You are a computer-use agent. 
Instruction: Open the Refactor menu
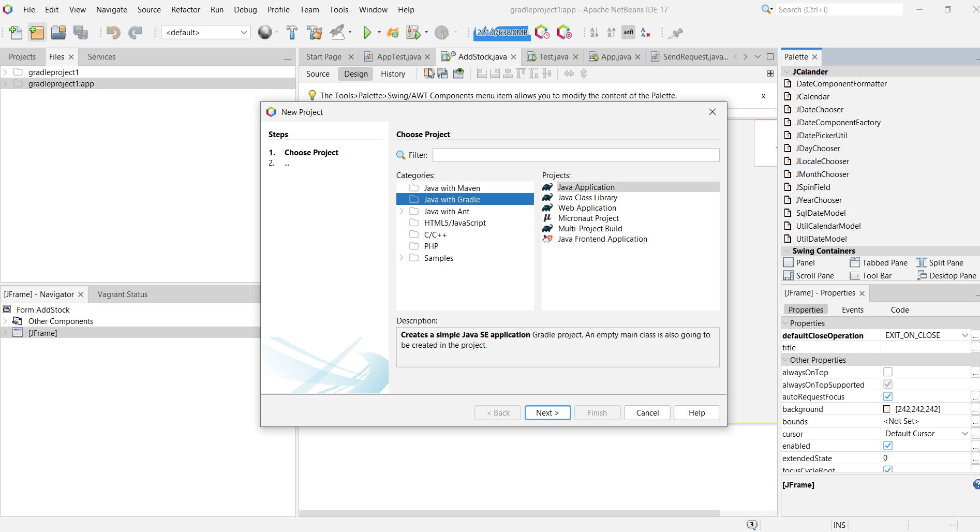(186, 10)
